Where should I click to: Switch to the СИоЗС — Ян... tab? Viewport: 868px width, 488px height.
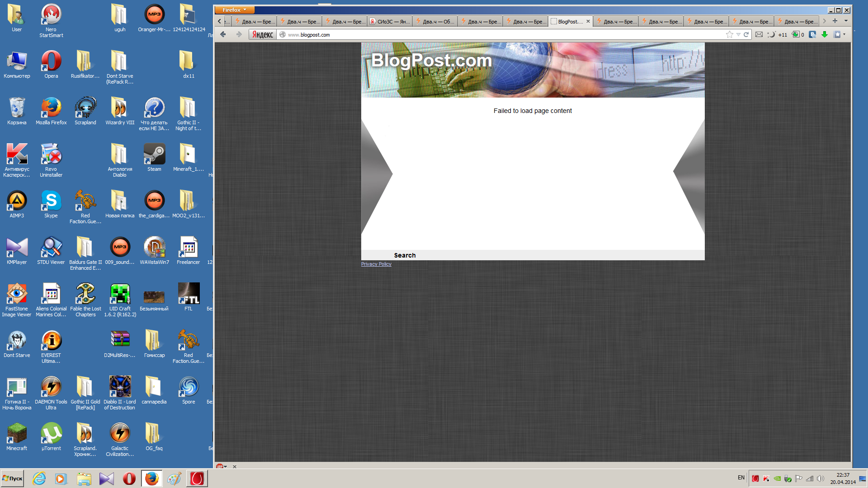389,21
